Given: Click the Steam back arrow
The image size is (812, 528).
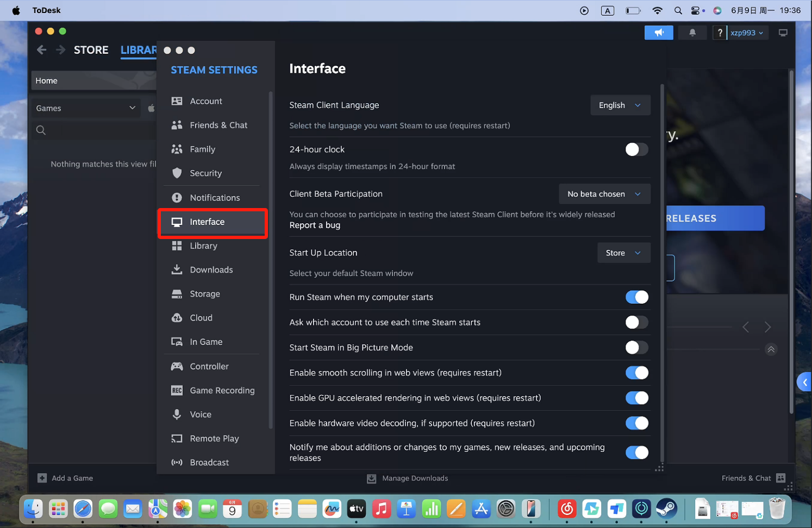Looking at the screenshot, I should 42,50.
